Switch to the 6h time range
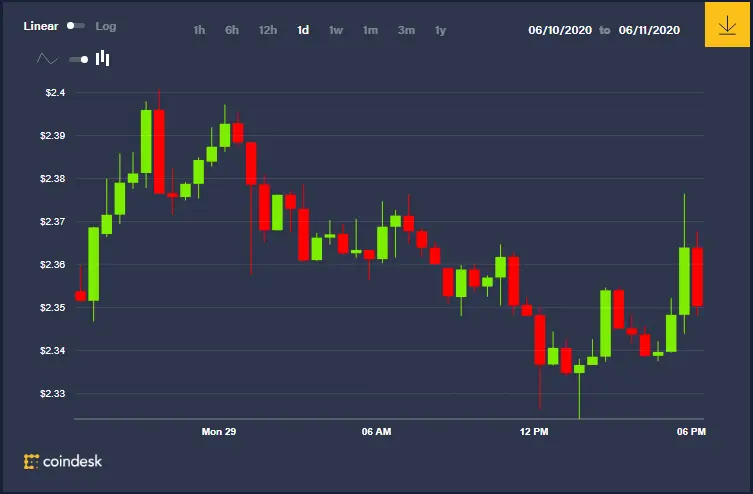Image resolution: width=753 pixels, height=494 pixels. click(x=232, y=30)
